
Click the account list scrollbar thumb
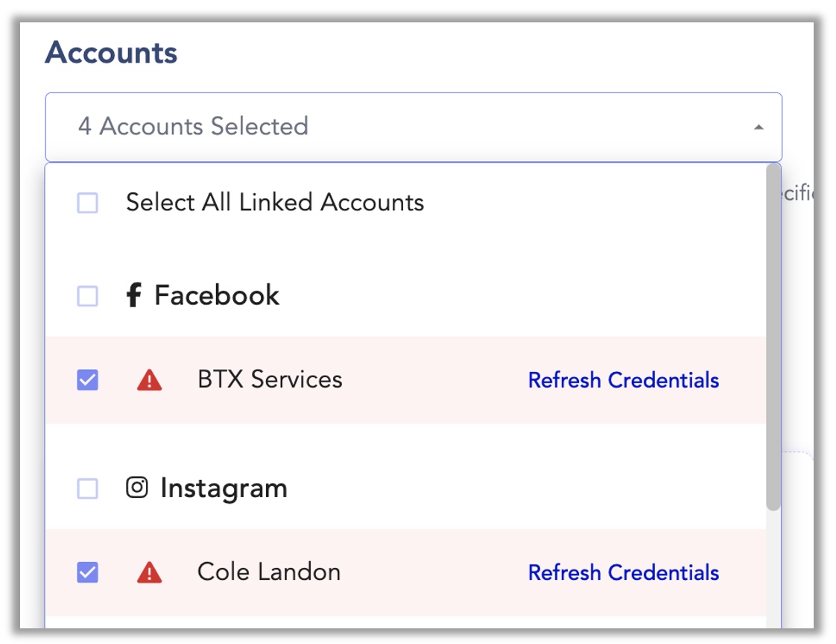point(773,337)
